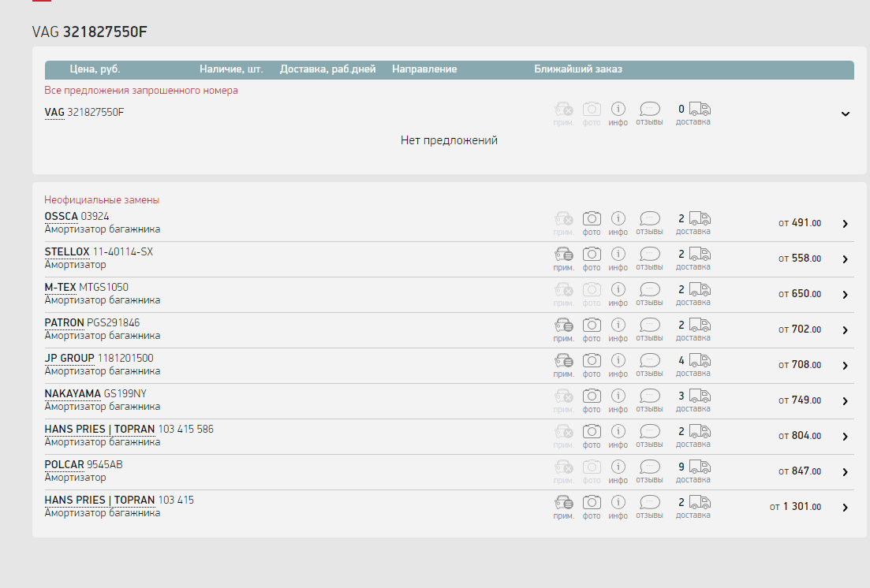Open the VAG brand link in requested number row

pos(54,113)
